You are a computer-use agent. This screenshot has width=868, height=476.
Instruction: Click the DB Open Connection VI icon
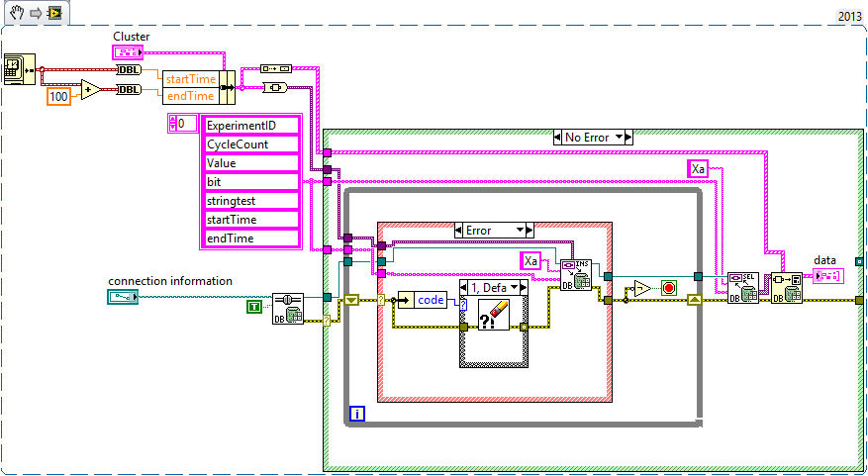(x=288, y=308)
